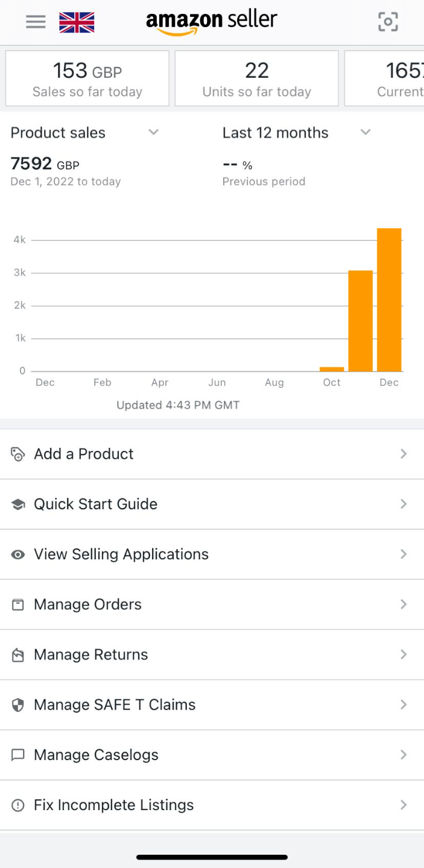Tap the UK flag marketplace icon
Viewport: 424px width, 868px height.
point(77,22)
